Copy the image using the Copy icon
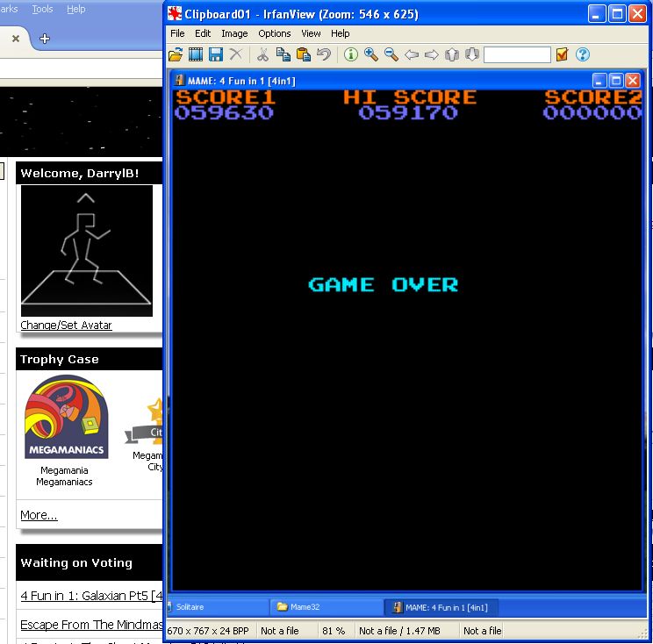 (283, 54)
